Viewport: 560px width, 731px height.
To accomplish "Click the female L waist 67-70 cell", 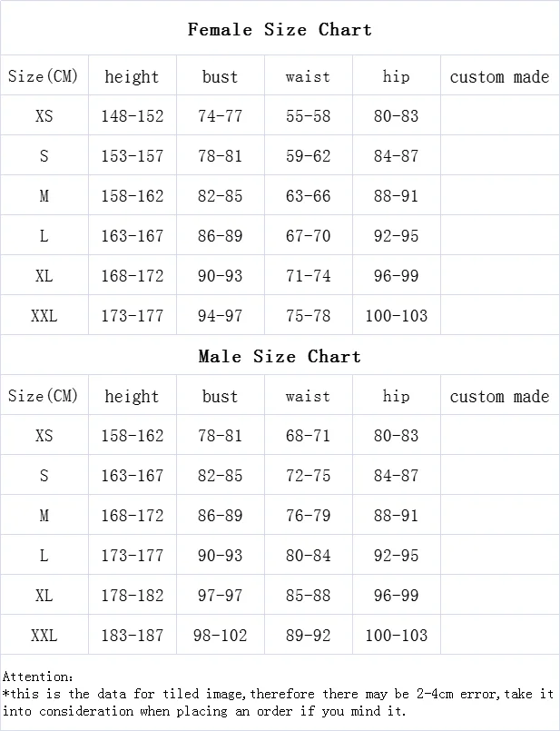I will pos(309,235).
